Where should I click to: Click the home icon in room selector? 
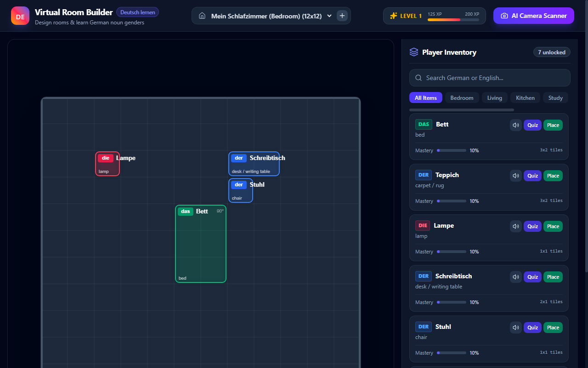[202, 16]
